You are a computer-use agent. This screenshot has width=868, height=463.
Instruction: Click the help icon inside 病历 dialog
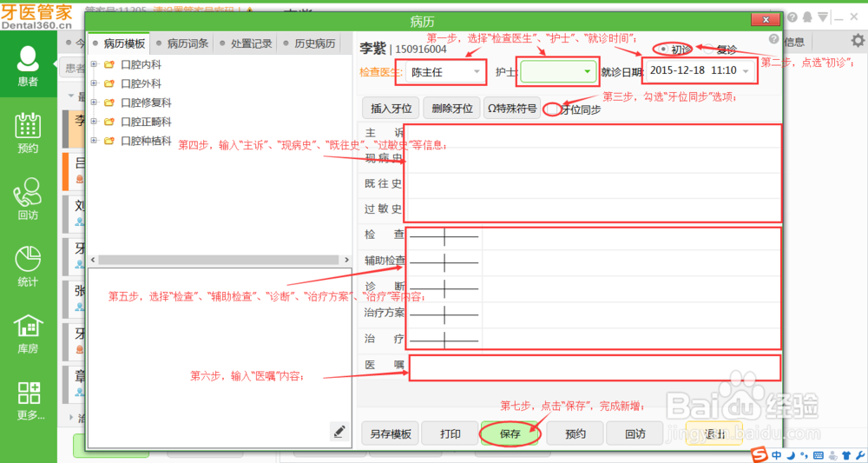point(773,40)
